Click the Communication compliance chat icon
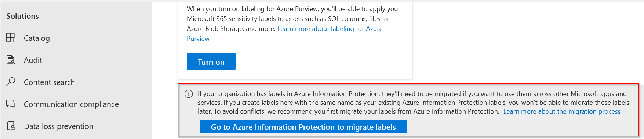Viewport: 644px width, 139px height. (11, 104)
